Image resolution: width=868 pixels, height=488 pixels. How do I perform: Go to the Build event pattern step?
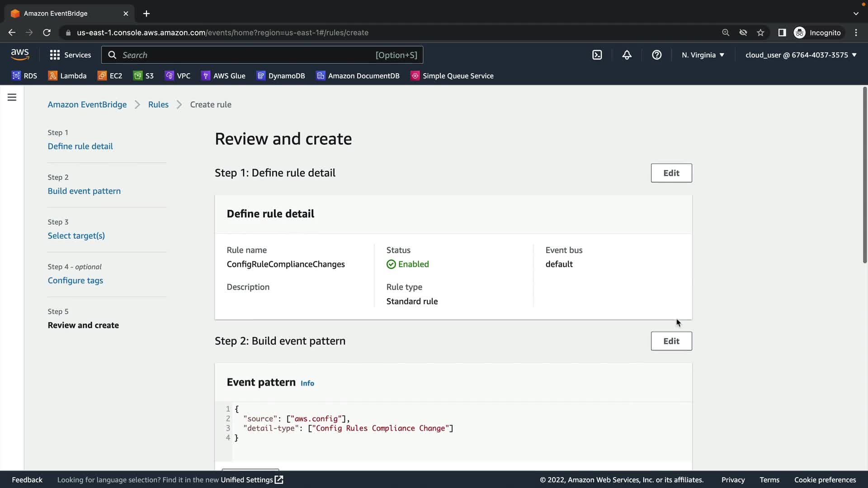[x=84, y=191]
